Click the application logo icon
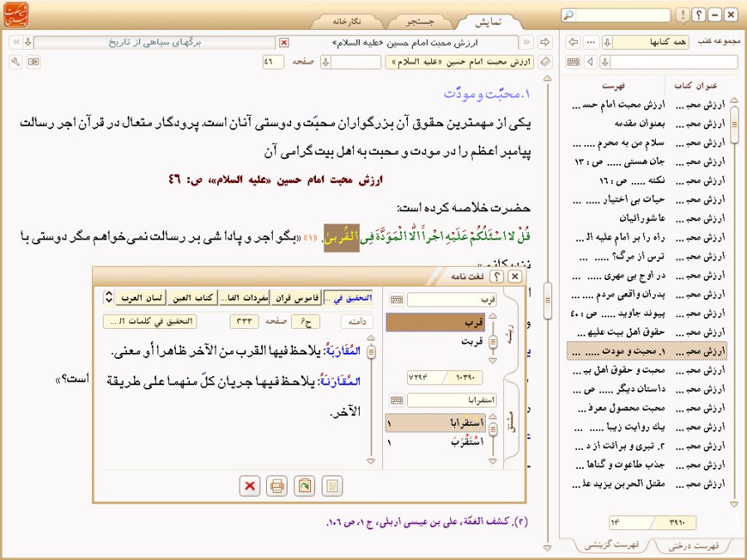 pos(17,15)
